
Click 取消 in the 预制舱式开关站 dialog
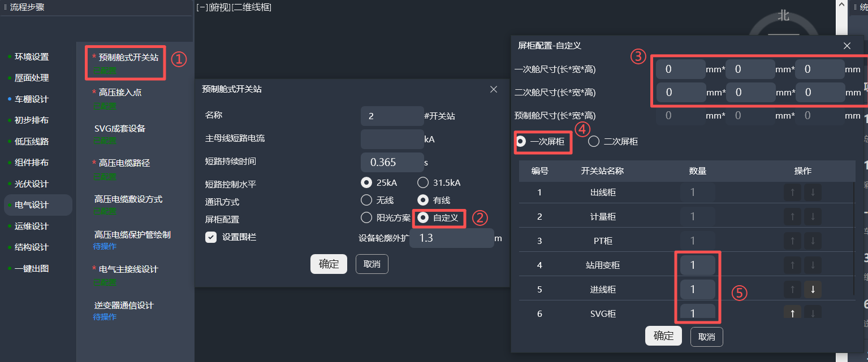click(372, 264)
